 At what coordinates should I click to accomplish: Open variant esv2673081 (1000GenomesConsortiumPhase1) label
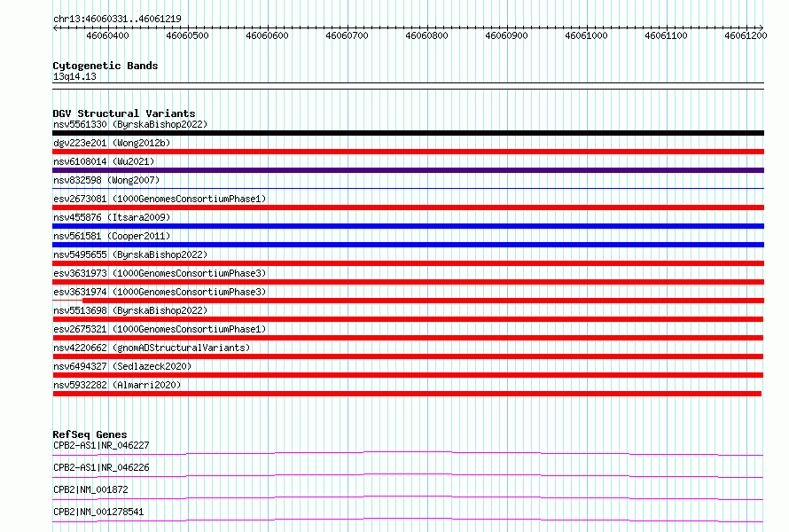[x=160, y=199]
